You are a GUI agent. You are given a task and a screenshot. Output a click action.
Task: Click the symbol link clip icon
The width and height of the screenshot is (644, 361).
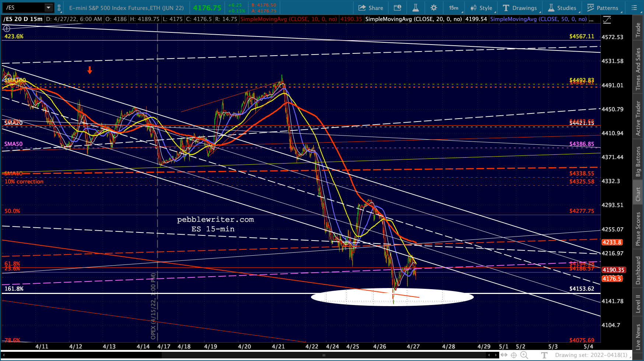click(x=59, y=8)
